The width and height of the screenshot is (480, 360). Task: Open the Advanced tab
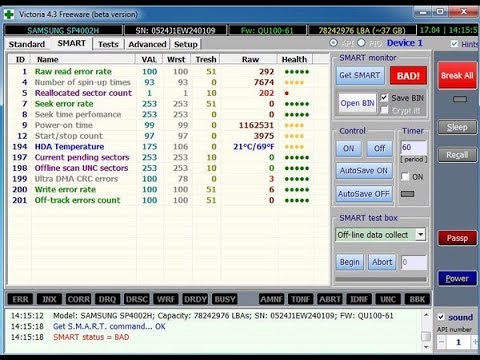point(147,44)
